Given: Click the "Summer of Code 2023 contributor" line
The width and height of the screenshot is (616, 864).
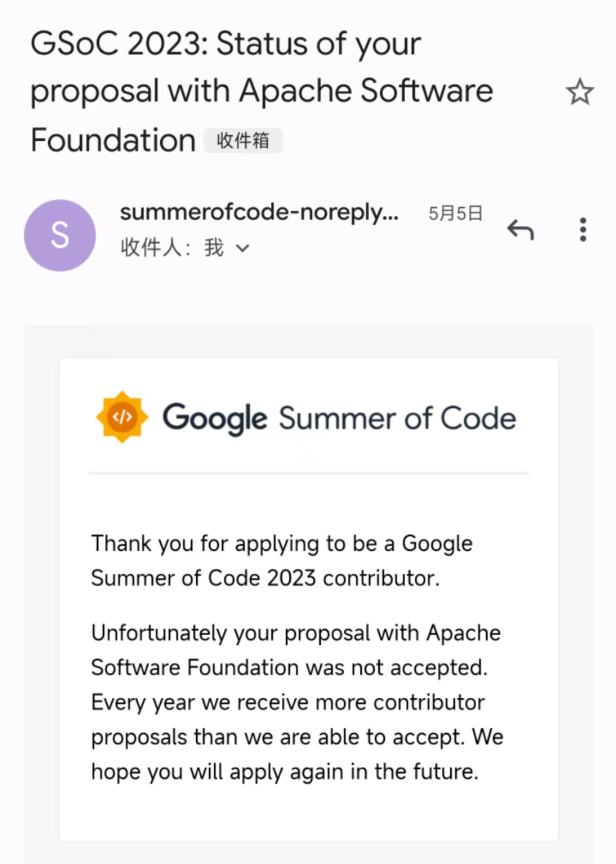Looking at the screenshot, I should tap(265, 578).
